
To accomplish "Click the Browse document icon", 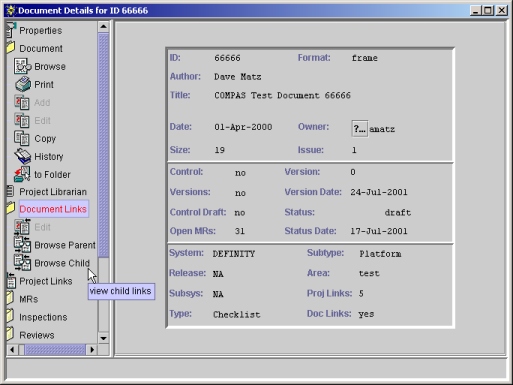I will 22,66.
